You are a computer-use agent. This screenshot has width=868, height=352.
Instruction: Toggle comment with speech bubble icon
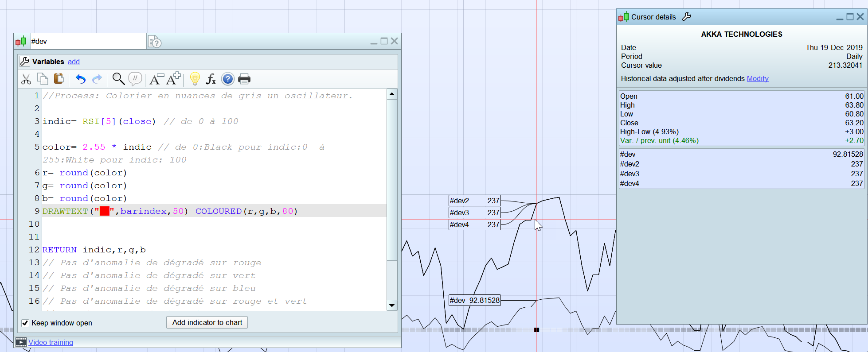[135, 79]
